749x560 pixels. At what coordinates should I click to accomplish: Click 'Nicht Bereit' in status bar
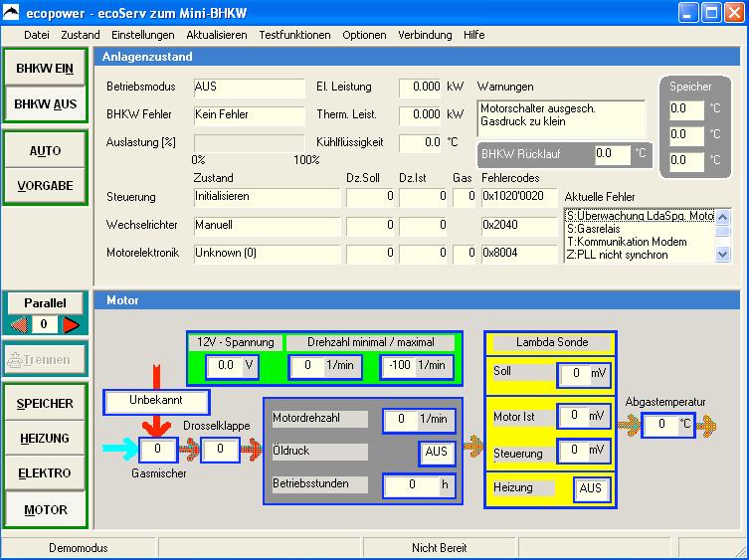click(439, 548)
